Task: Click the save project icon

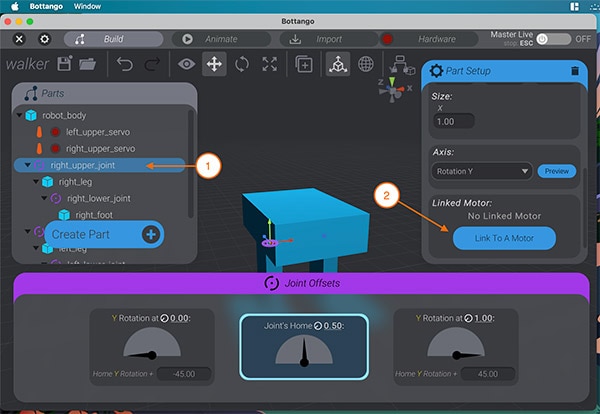Action: click(x=65, y=64)
